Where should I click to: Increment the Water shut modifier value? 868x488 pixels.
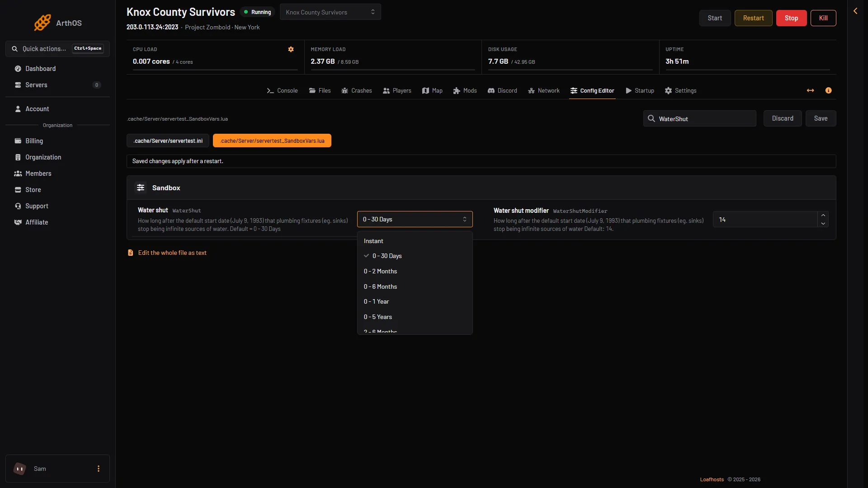click(x=823, y=216)
